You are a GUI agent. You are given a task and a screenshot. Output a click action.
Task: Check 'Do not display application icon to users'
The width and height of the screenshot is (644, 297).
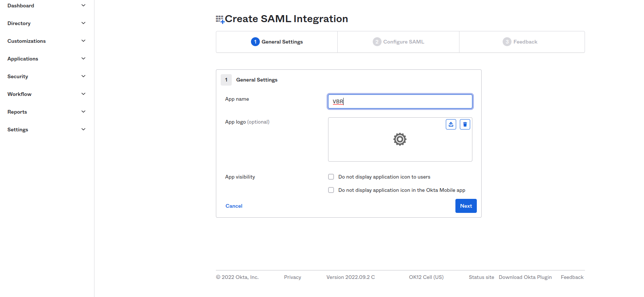331,177
